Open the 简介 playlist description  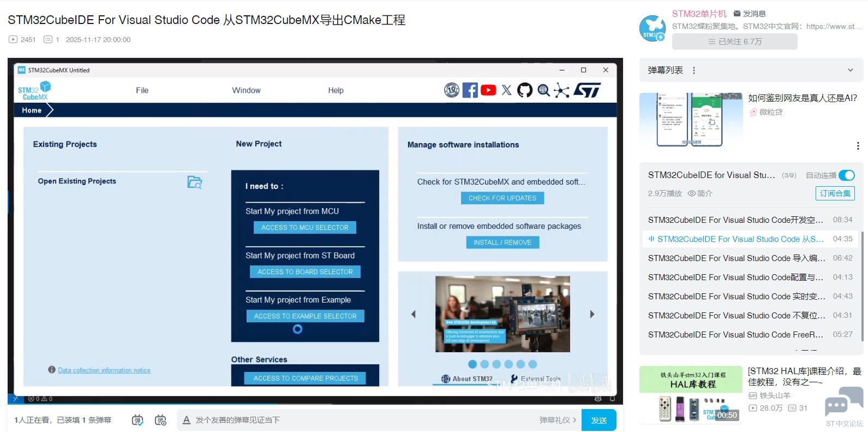click(700, 193)
